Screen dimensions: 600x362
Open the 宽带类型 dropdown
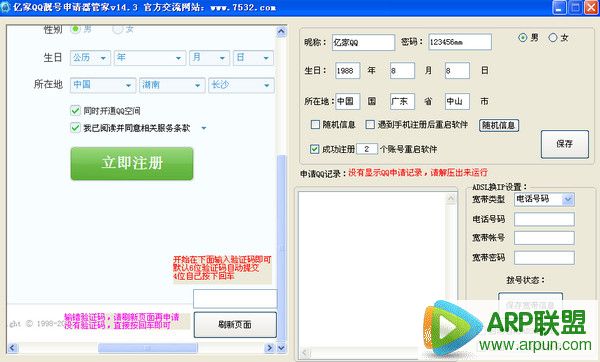[x=544, y=199]
